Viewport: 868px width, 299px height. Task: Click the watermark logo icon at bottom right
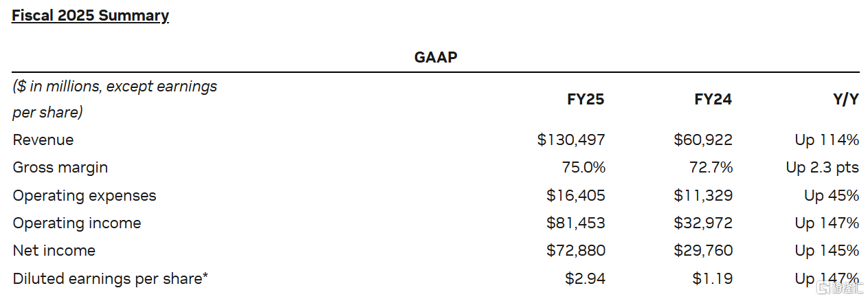coord(821,288)
